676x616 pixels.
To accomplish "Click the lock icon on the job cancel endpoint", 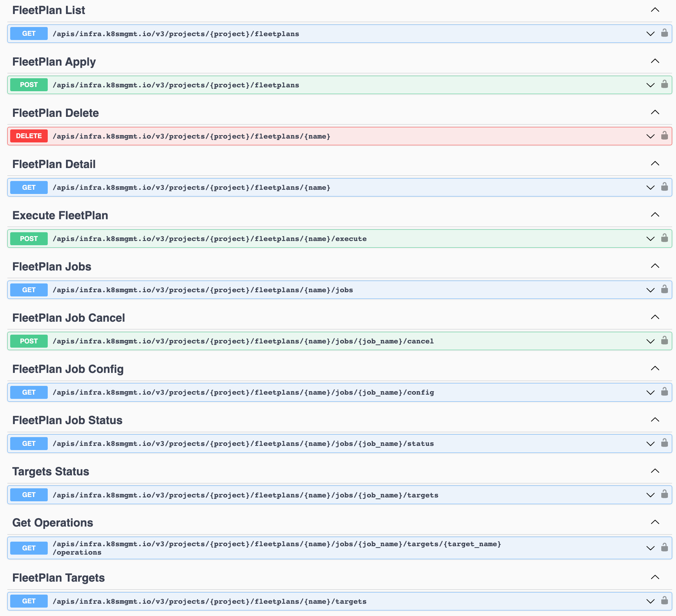I will coord(664,340).
